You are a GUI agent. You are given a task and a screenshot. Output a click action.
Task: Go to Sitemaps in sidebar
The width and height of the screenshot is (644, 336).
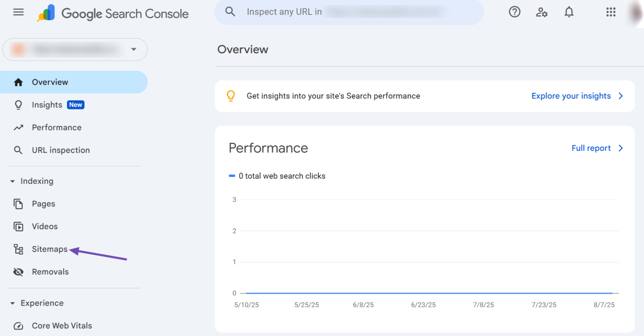(49, 249)
